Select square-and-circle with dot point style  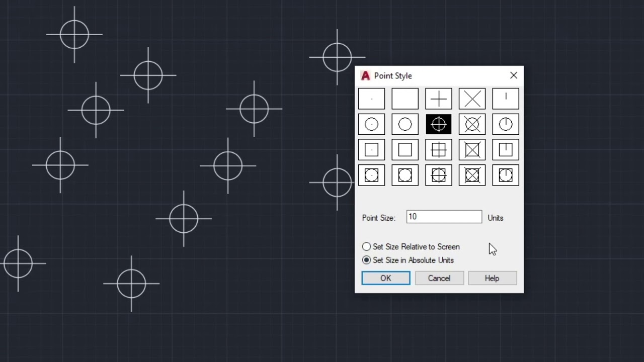coord(371,175)
